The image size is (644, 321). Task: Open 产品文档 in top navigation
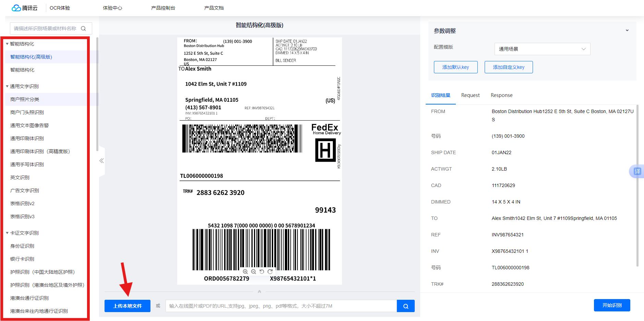[214, 8]
